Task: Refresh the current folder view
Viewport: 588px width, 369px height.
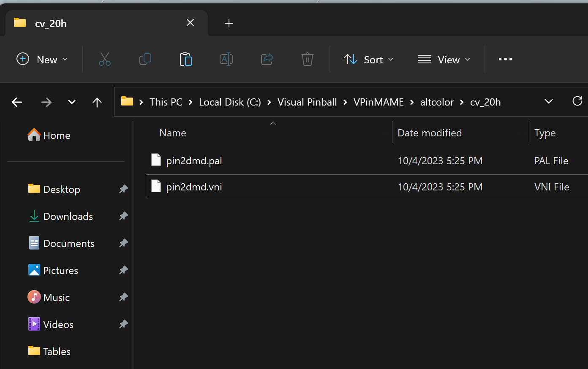Action: (577, 102)
